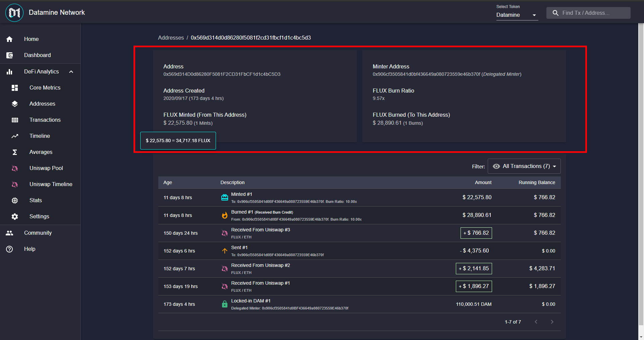Open the Select Token Datamine dropdown
Screen dimensions: 644x340
[517, 15]
